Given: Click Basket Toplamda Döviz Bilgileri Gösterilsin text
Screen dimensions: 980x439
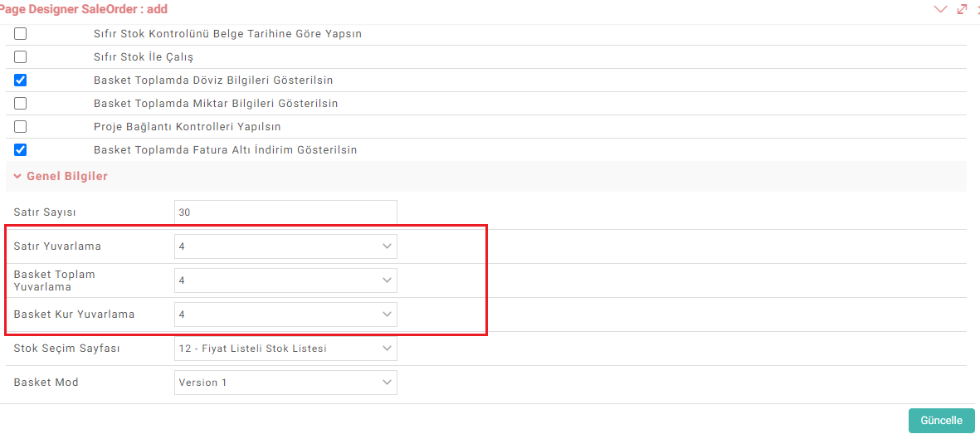Looking at the screenshot, I should pos(213,80).
